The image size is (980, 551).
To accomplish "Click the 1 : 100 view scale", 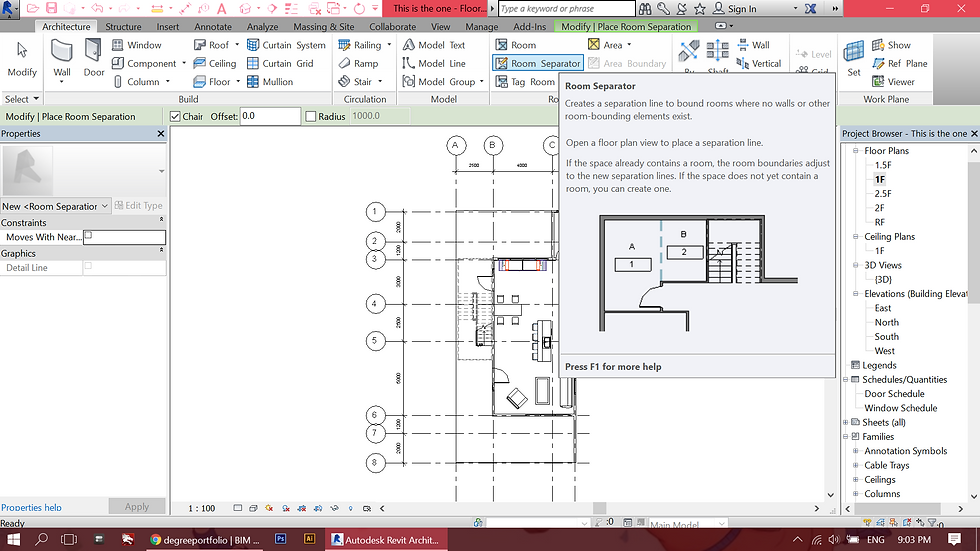I will coord(201,509).
